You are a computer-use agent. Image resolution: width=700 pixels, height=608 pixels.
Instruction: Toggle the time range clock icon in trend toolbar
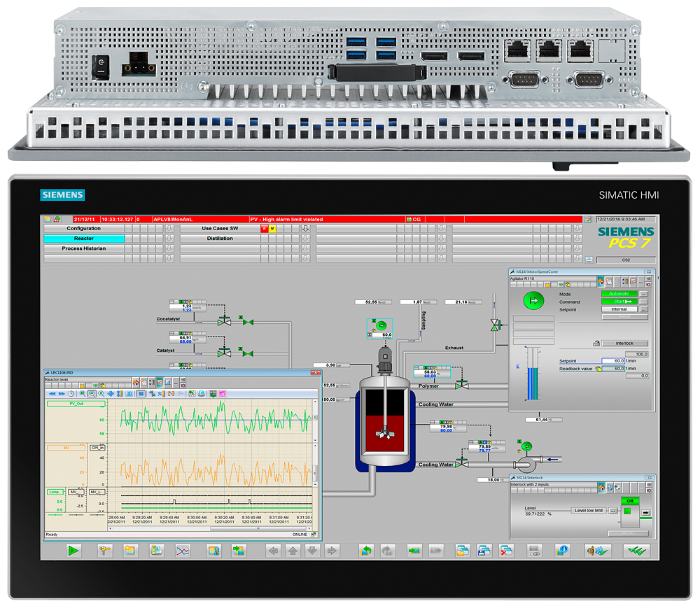pos(70,393)
